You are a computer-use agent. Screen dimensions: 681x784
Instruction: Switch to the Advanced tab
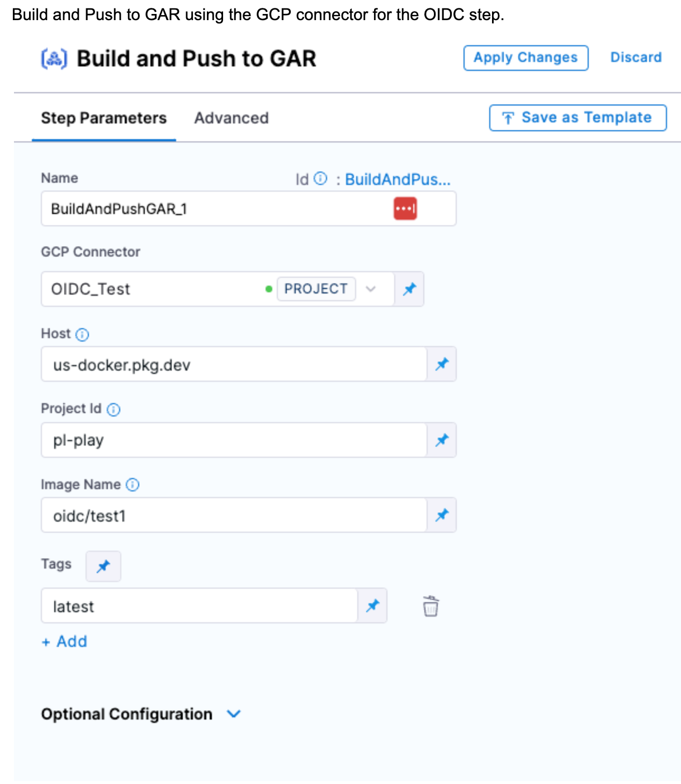231,118
